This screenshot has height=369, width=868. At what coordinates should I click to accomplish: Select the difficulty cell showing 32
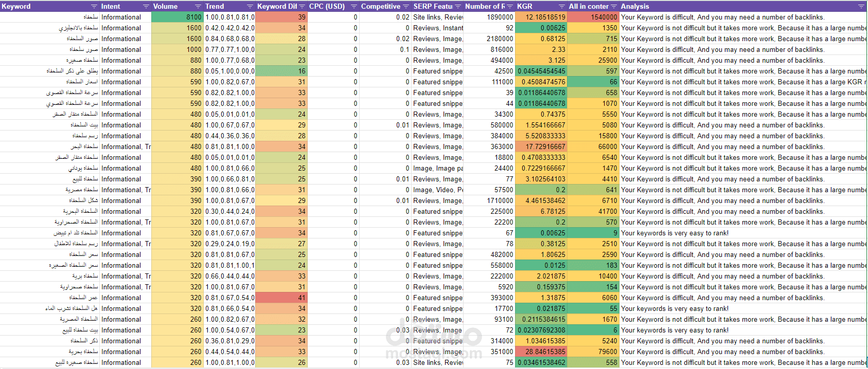[281, 319]
